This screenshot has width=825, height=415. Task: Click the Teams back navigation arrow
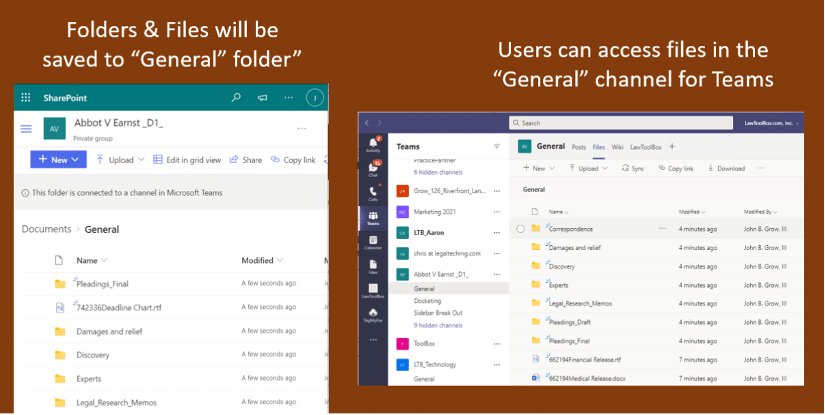[x=367, y=123]
